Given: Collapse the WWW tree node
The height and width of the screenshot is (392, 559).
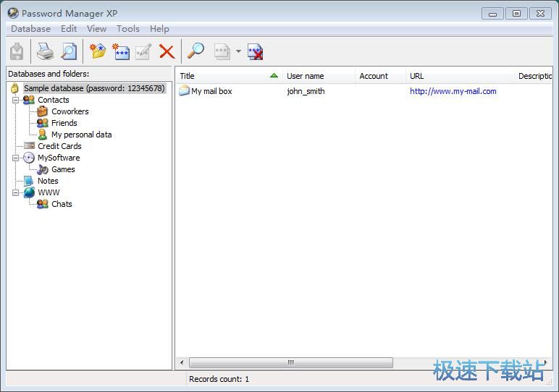Looking at the screenshot, I should point(15,192).
